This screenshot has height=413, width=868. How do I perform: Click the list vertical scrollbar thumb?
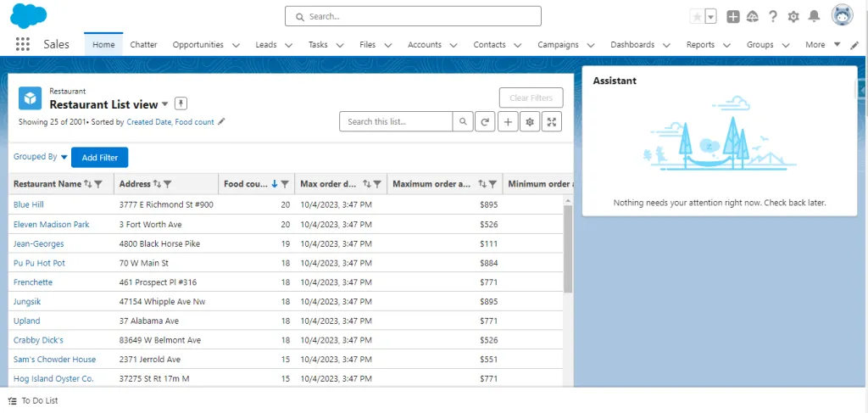click(x=568, y=248)
